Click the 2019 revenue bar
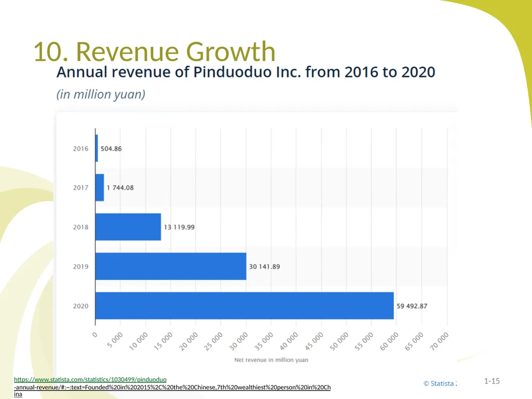This screenshot has height=399, width=532. pyautogui.click(x=171, y=267)
